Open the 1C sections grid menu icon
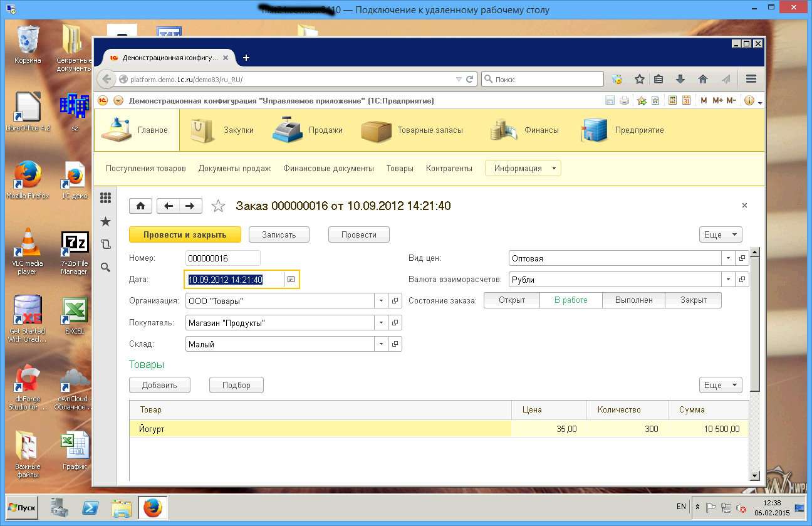Viewport: 812px width, 526px height. pyautogui.click(x=105, y=197)
